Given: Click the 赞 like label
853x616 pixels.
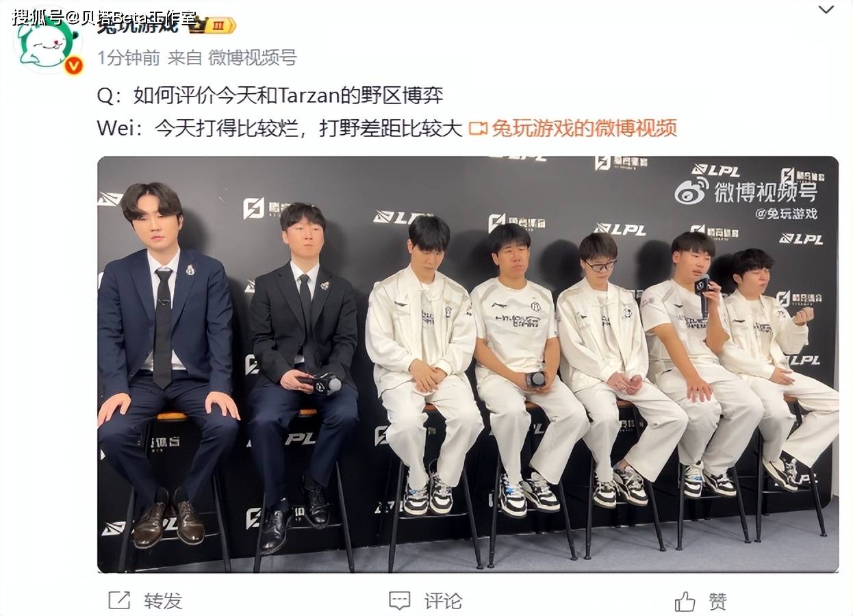Looking at the screenshot, I should [x=717, y=601].
